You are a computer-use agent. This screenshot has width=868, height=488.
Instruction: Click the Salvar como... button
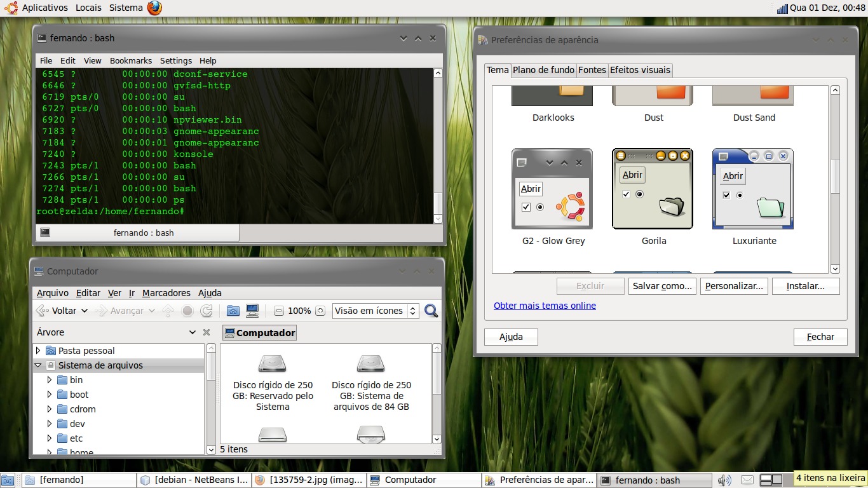662,286
